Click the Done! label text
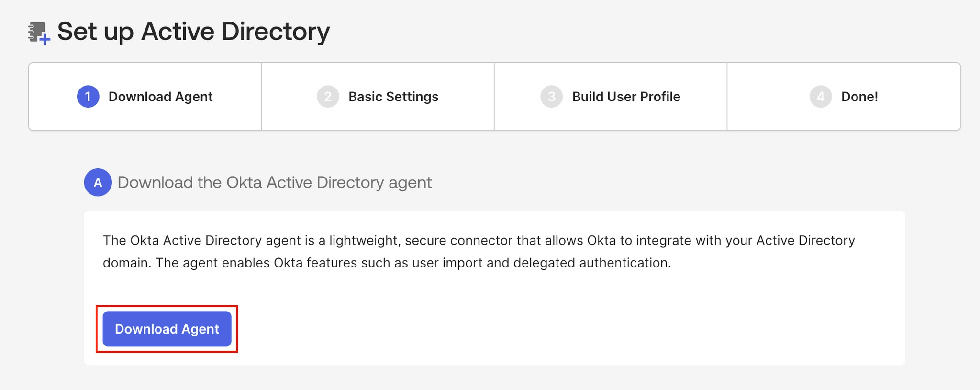This screenshot has height=390, width=980. [x=859, y=97]
